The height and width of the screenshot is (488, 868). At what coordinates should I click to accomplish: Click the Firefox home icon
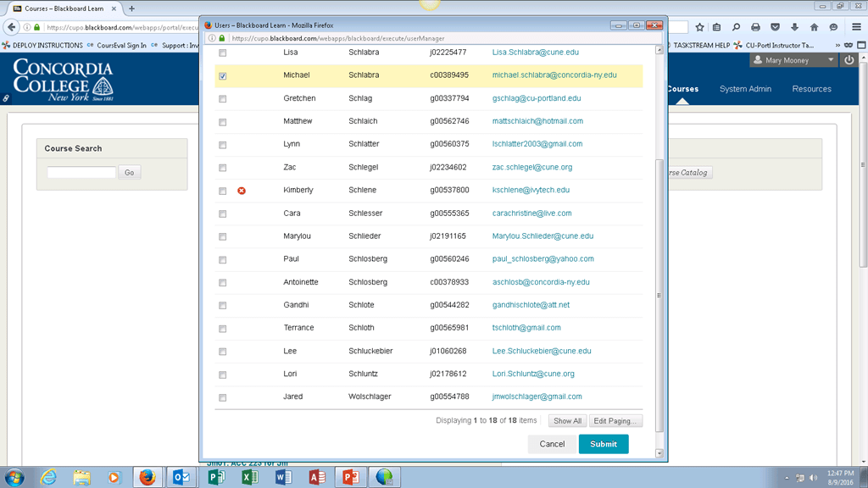[814, 27]
